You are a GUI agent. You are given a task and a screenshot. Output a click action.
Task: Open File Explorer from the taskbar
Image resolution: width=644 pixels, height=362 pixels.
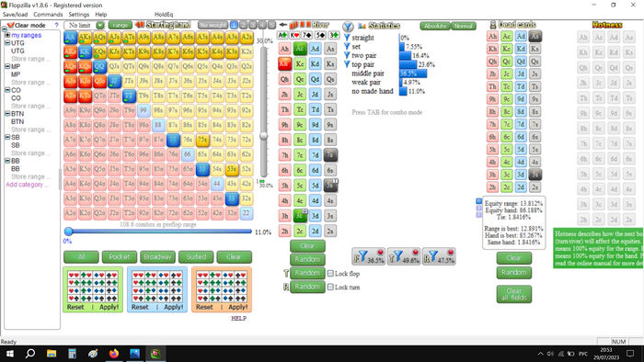coord(52,354)
